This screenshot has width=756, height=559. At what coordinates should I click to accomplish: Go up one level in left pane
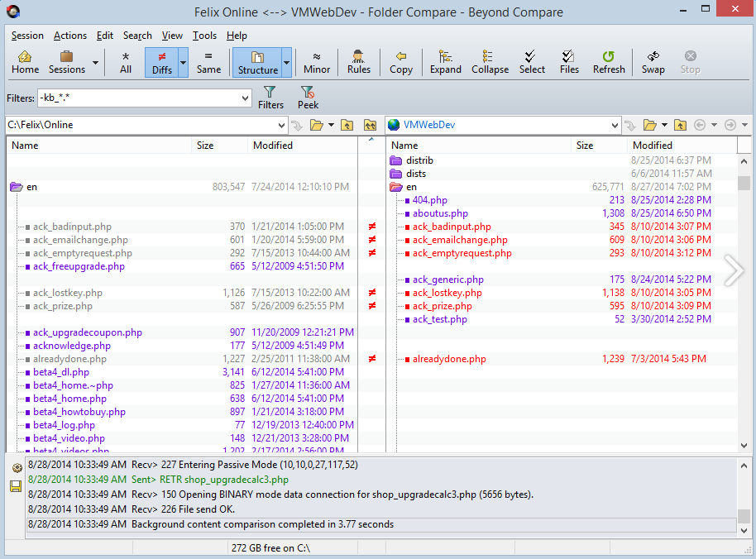(x=347, y=126)
